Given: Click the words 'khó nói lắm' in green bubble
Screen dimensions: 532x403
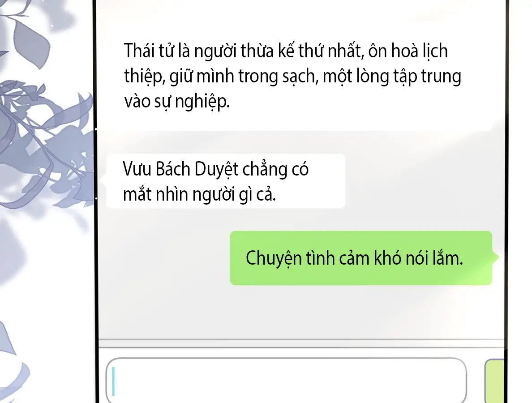Looking at the screenshot, I should coord(418,258).
